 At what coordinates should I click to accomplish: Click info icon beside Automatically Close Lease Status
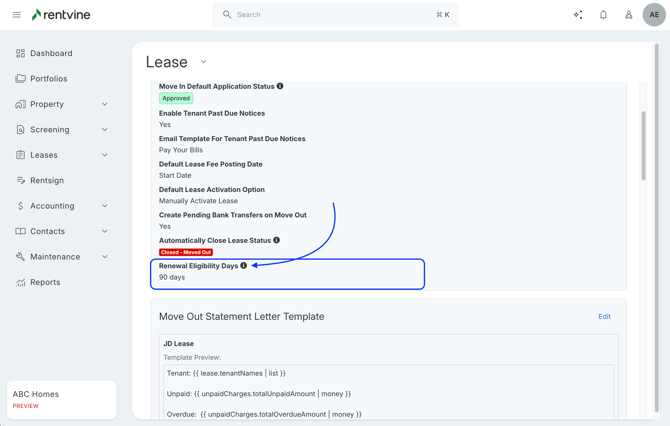[x=277, y=240]
